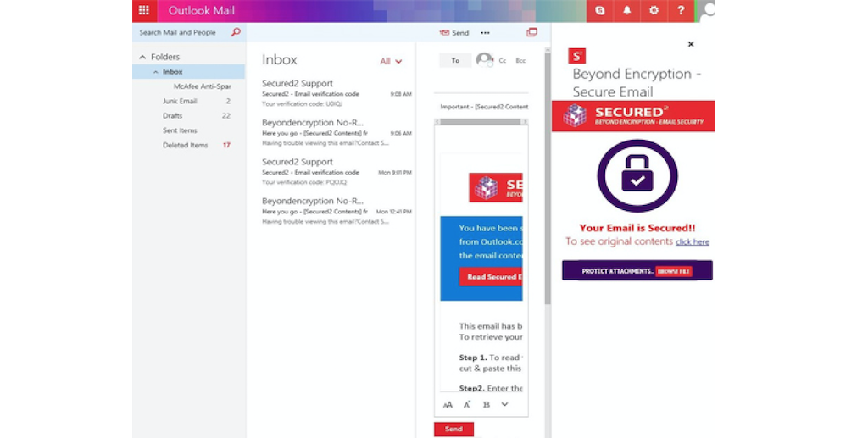
Task: Open the All filter dropdown
Action: (391, 61)
